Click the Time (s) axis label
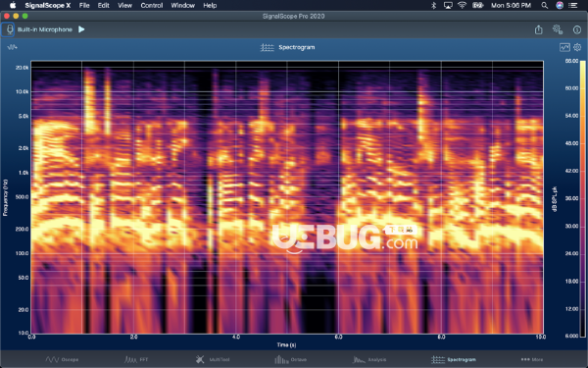This screenshot has width=588, height=368. coord(286,344)
